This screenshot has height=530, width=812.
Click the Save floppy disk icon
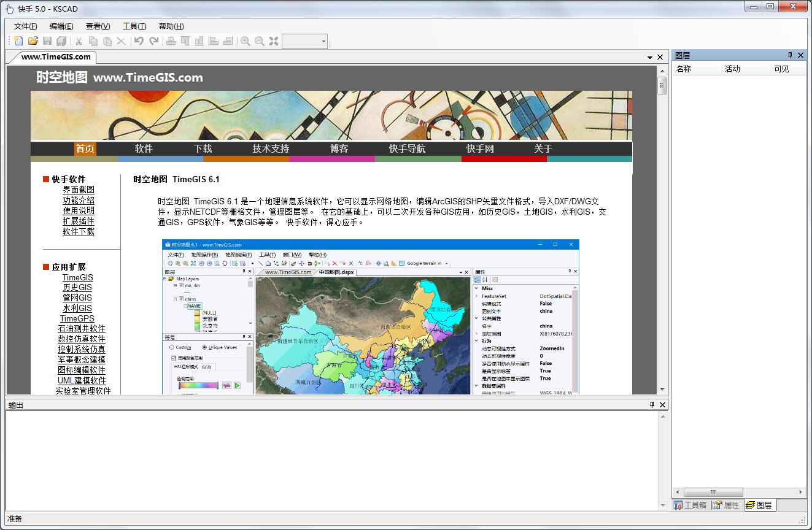(47, 41)
